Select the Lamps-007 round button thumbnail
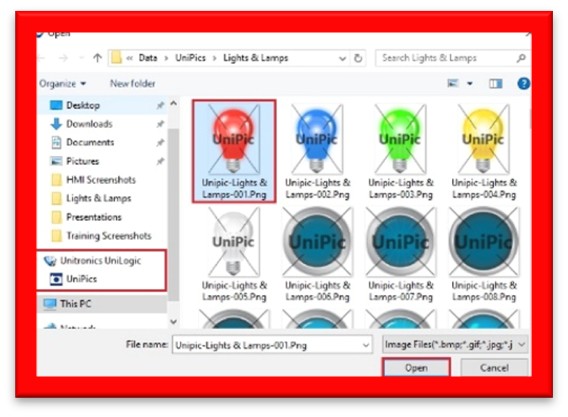The width and height of the screenshot is (568, 417). [400, 242]
